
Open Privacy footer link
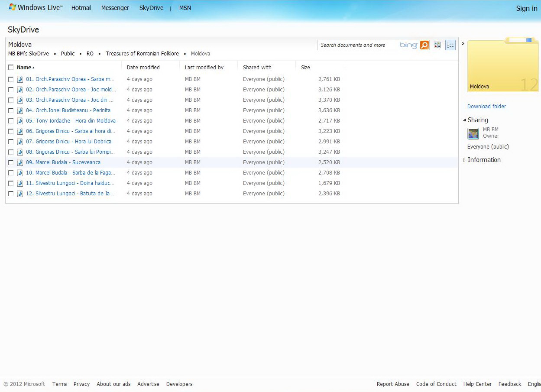tap(81, 384)
